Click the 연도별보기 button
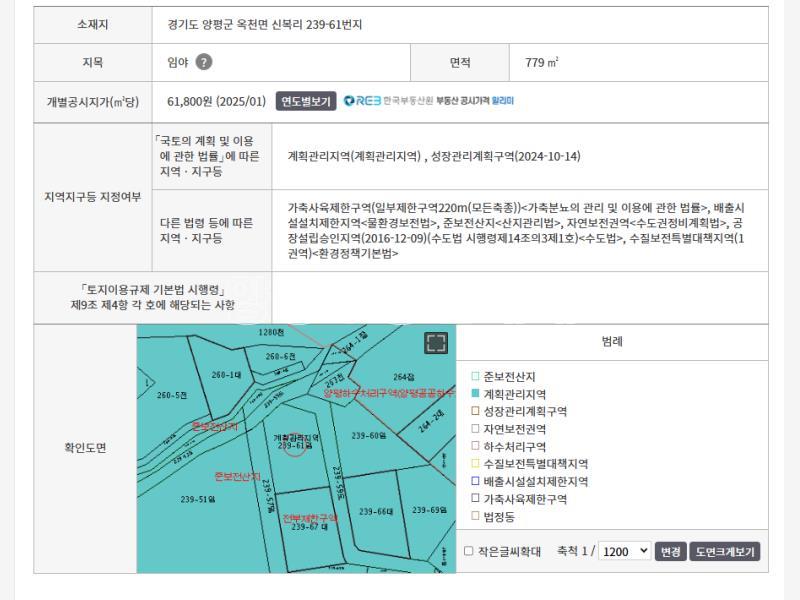Screen dimensions: 800x600 (306, 101)
